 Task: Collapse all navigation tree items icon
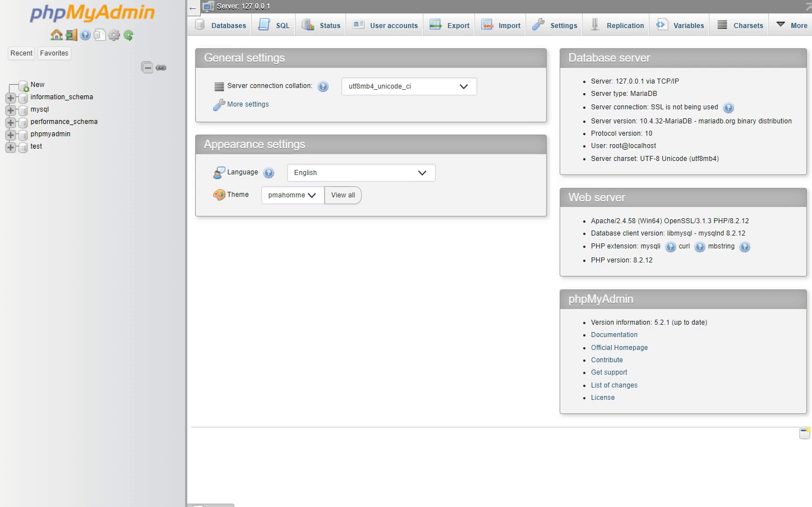click(x=147, y=67)
